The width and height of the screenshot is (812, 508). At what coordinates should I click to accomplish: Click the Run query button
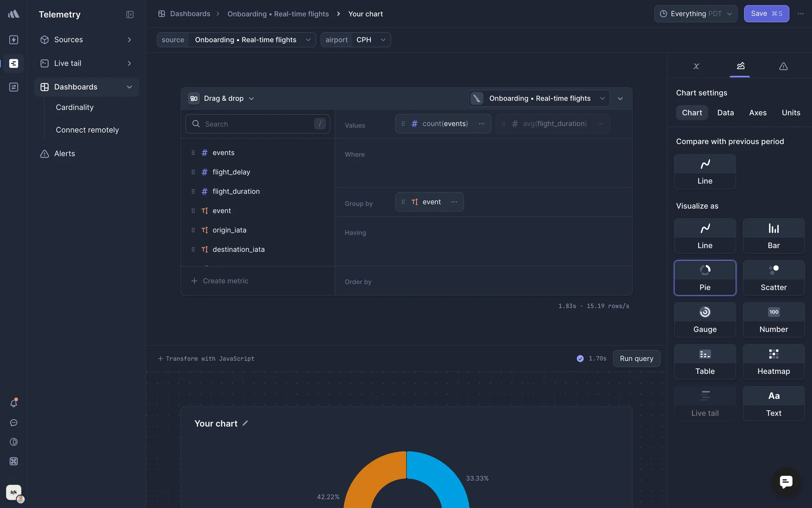636,359
